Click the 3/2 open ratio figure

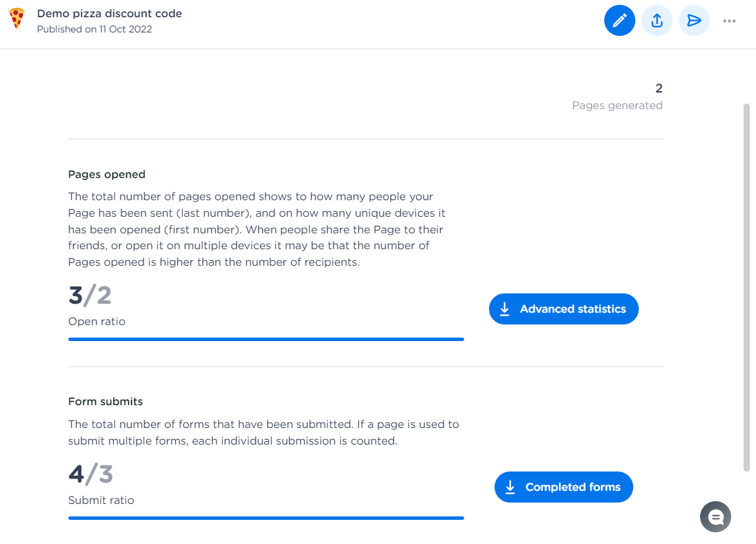pos(90,295)
